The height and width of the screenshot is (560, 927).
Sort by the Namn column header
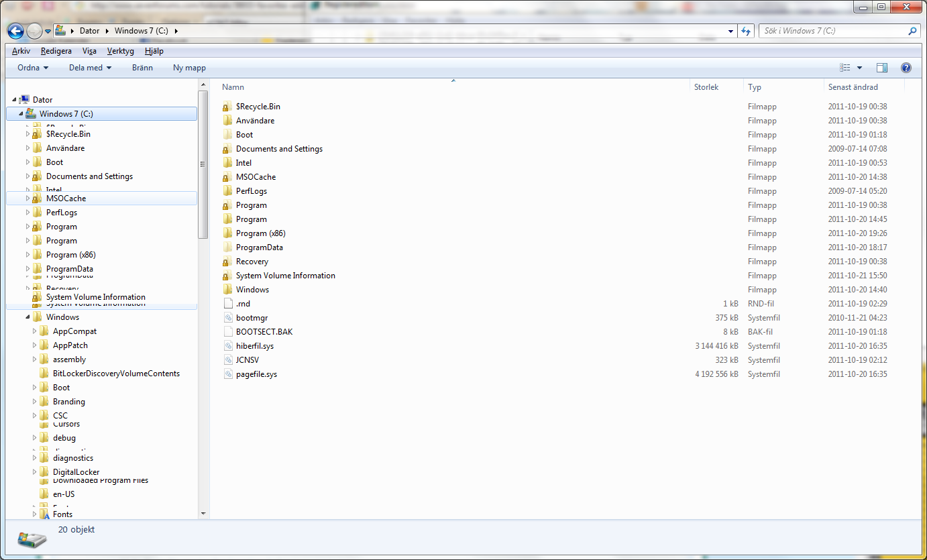pos(233,87)
